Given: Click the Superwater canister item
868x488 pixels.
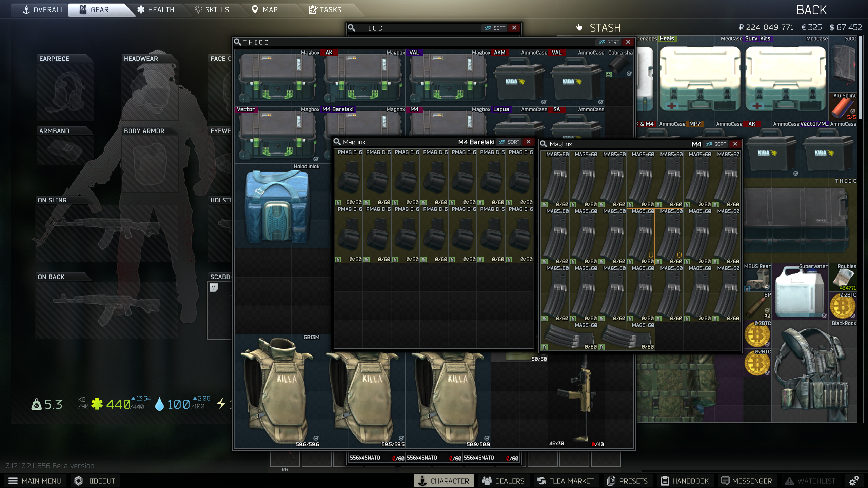Looking at the screenshot, I should 800,292.
